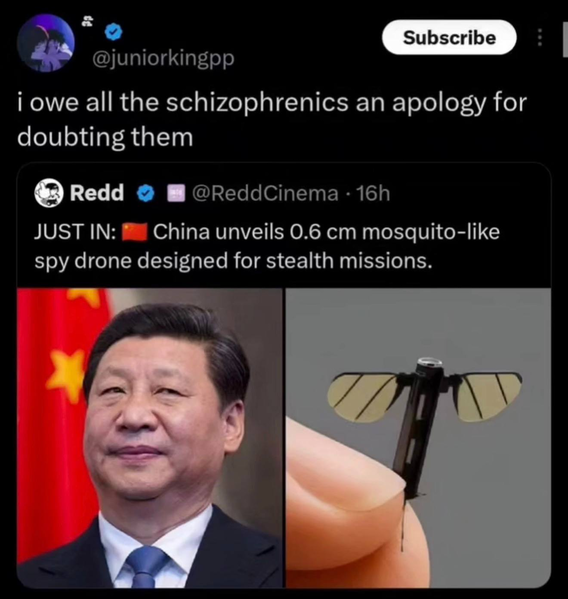Click the China flag emoji in the quoted tweet
The image size is (568, 599).
click(x=135, y=232)
